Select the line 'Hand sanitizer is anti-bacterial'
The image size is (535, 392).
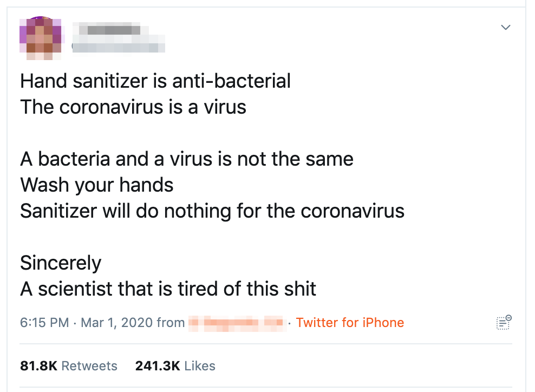pyautogui.click(x=155, y=81)
